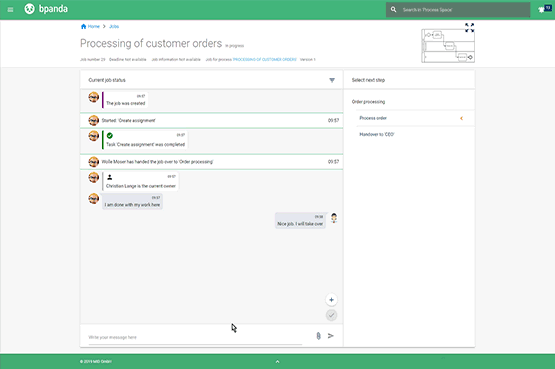Click the 'Christian Lange is the current owner' card
Viewport: 555px width, 369px height.
140,181
